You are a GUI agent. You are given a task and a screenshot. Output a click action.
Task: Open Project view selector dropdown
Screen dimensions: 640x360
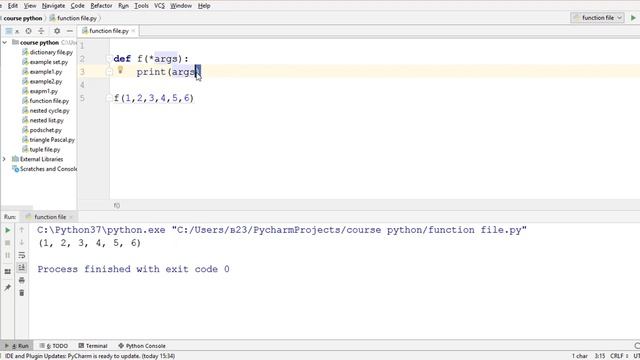[x=12, y=31]
